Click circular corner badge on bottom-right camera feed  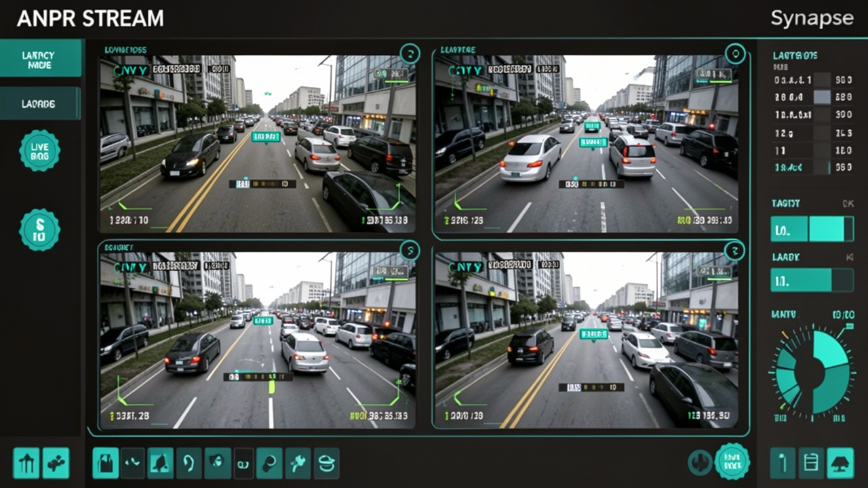coord(734,251)
